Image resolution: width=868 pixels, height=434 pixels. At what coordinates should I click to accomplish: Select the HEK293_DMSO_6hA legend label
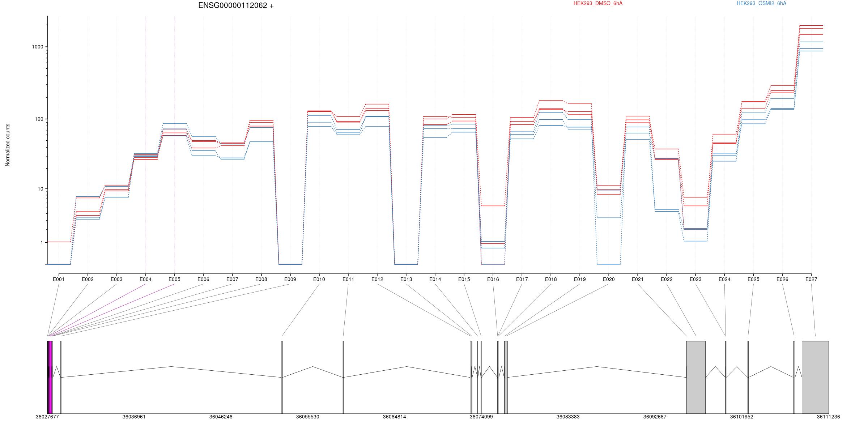click(598, 4)
